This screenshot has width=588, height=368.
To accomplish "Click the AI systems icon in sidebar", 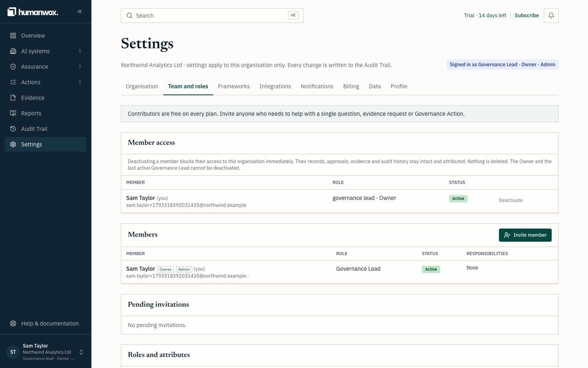I will coord(13,51).
